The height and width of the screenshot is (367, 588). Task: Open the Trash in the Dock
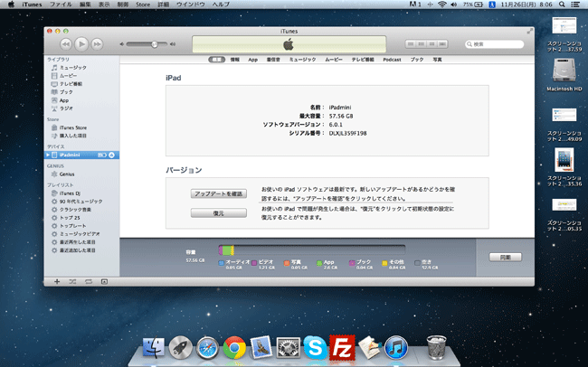tap(437, 347)
